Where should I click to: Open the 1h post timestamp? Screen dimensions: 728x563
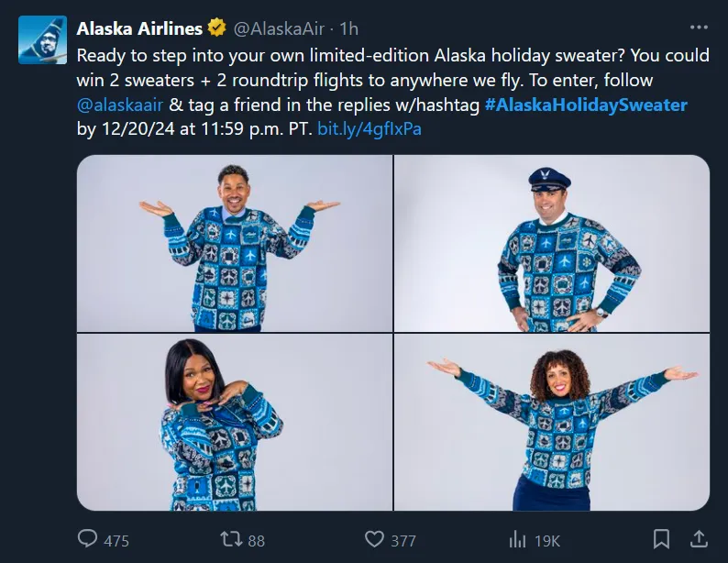[348, 29]
